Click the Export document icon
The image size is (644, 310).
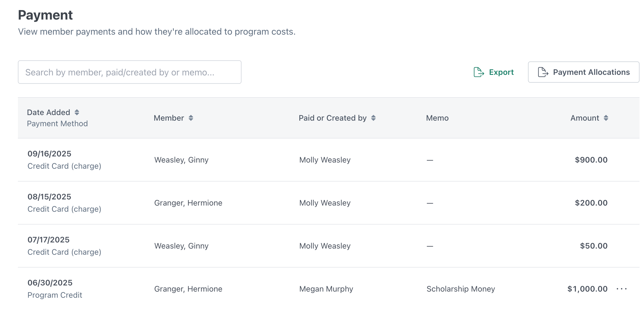[x=479, y=72]
